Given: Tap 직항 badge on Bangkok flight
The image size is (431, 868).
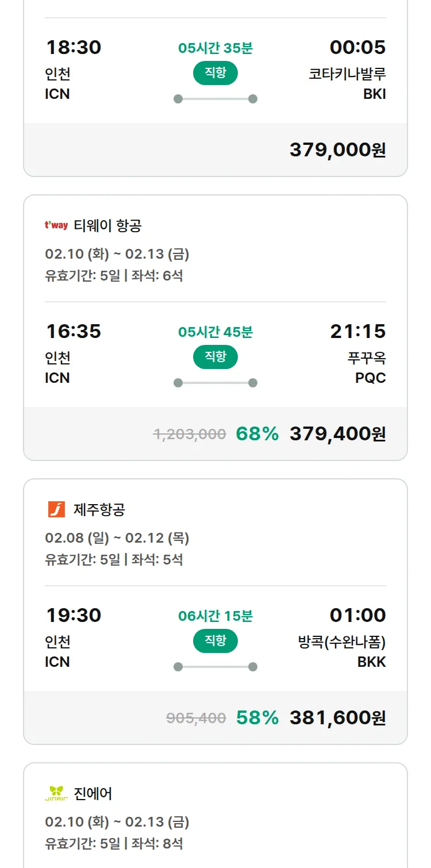Looking at the screenshot, I should tap(215, 641).
